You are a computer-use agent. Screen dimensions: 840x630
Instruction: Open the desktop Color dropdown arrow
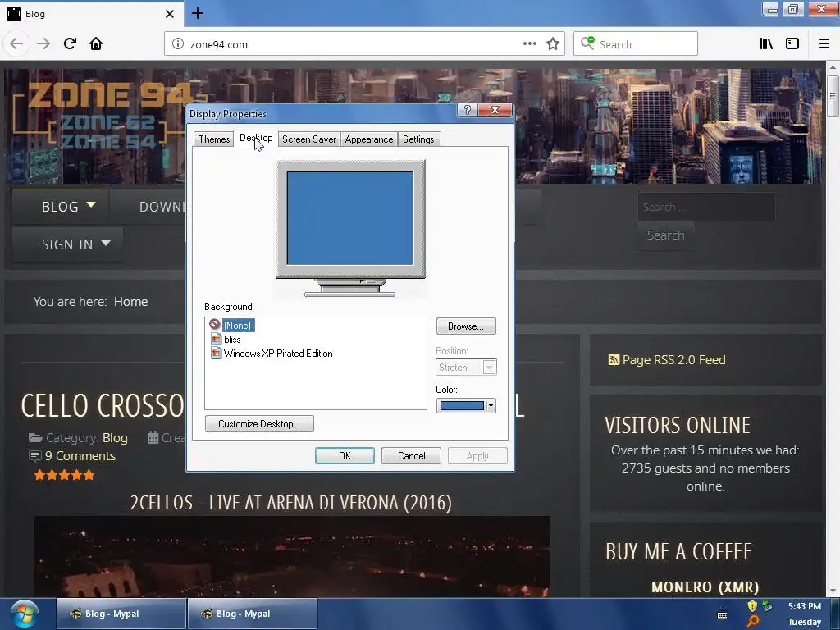tap(491, 405)
